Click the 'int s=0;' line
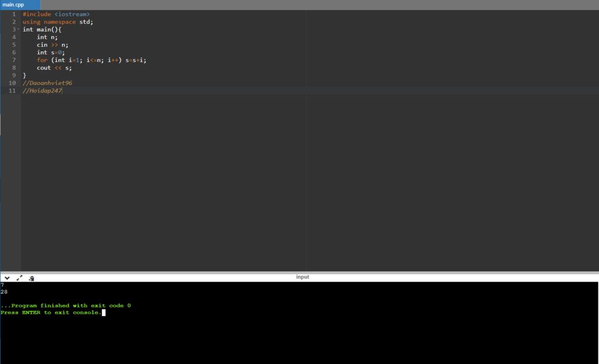The width and height of the screenshot is (599, 364). point(51,52)
